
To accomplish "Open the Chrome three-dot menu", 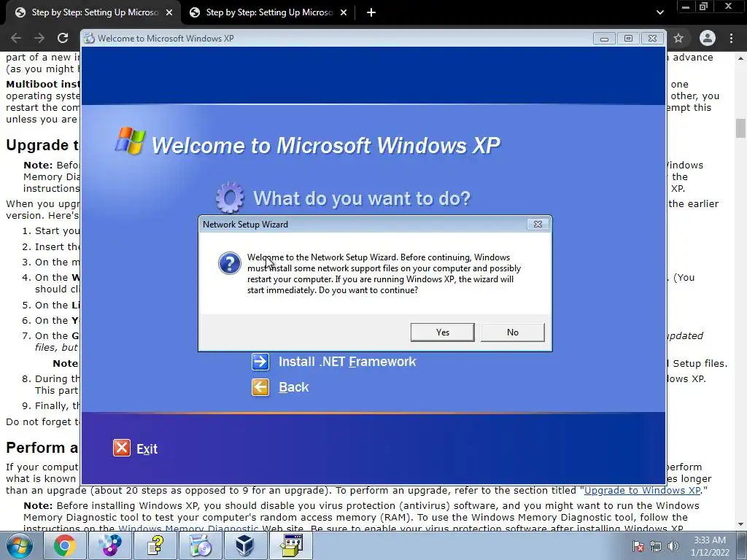I will tap(731, 38).
